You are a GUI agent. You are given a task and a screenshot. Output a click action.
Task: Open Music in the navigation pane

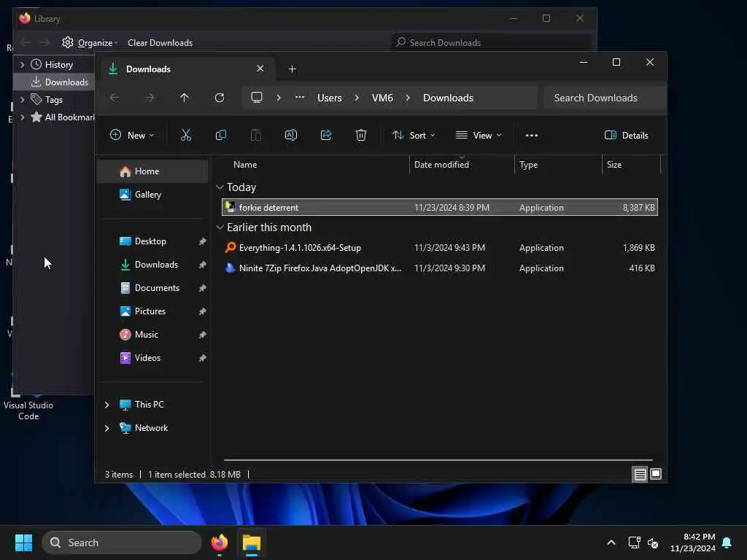pyautogui.click(x=153, y=335)
